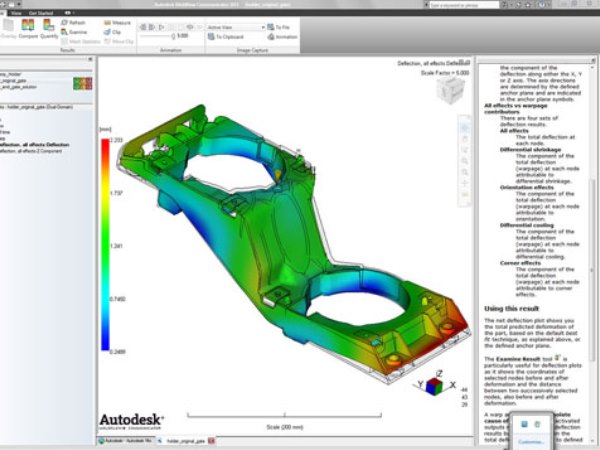Switch to the Get Started tab
Screen dimensions: 600x450
pos(42,13)
